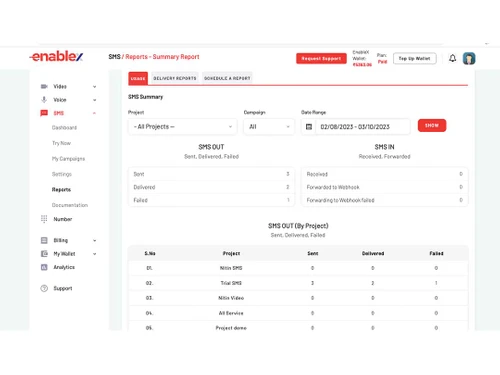
Task: Click the Sent column header
Action: pos(313,253)
